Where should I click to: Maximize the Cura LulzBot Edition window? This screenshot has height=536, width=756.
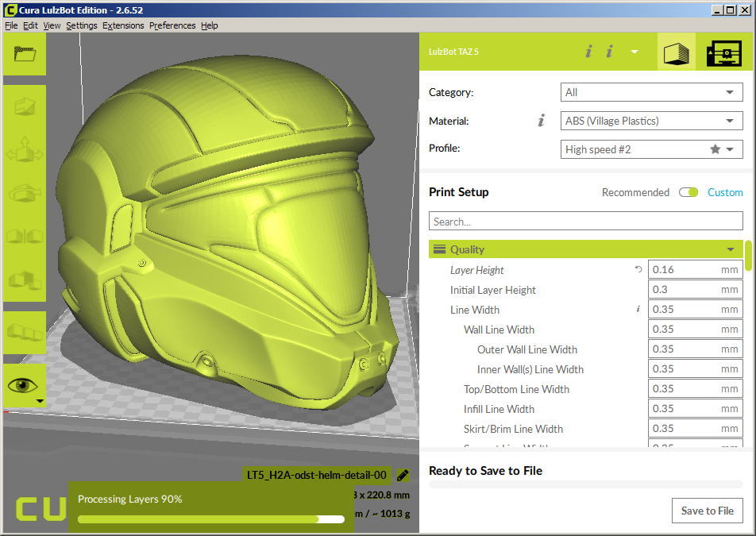point(730,10)
